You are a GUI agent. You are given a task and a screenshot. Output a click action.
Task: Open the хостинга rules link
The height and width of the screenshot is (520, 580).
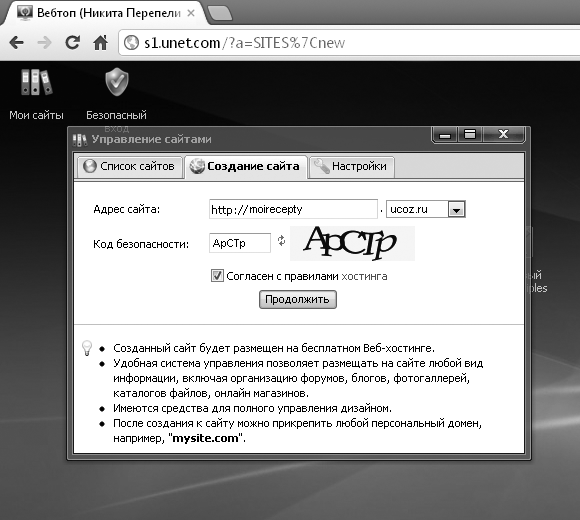(364, 276)
